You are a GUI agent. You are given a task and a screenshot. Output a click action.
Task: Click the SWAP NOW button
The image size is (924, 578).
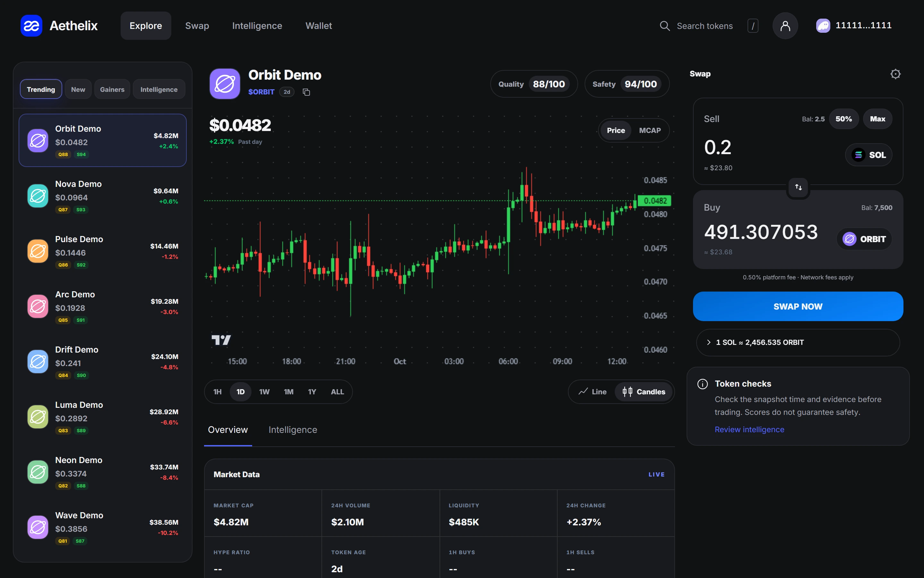(798, 307)
